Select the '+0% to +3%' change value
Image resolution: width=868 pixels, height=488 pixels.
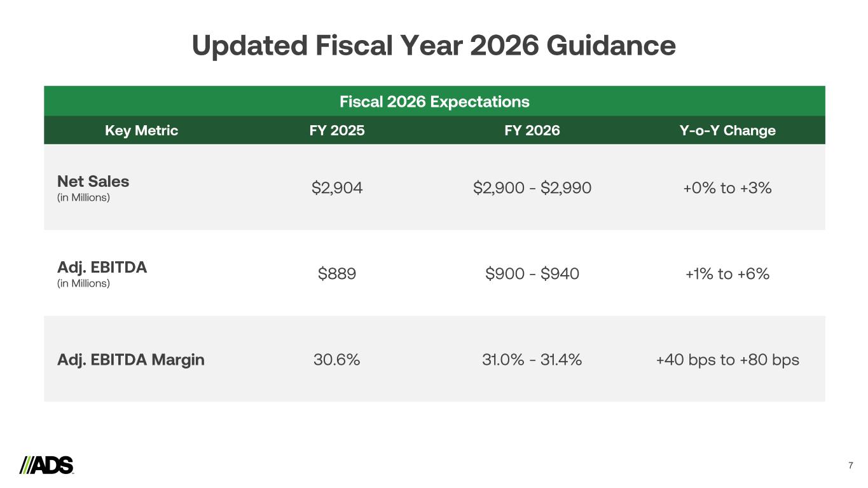click(727, 188)
